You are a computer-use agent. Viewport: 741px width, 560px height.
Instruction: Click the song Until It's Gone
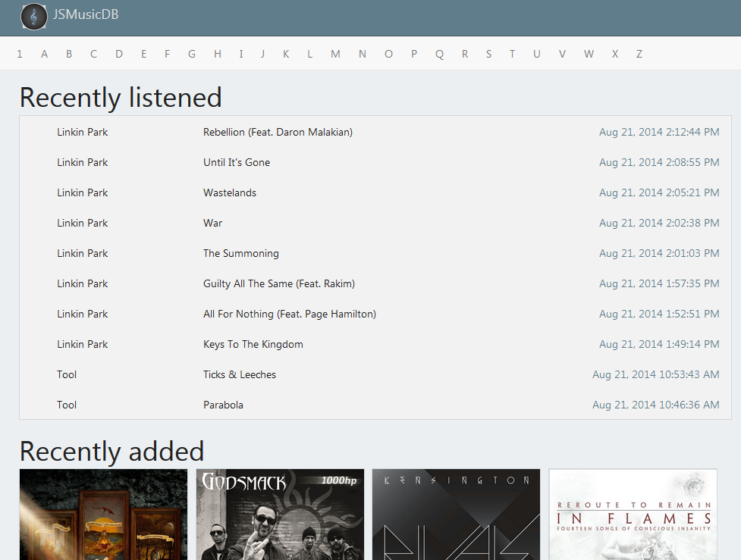(237, 162)
